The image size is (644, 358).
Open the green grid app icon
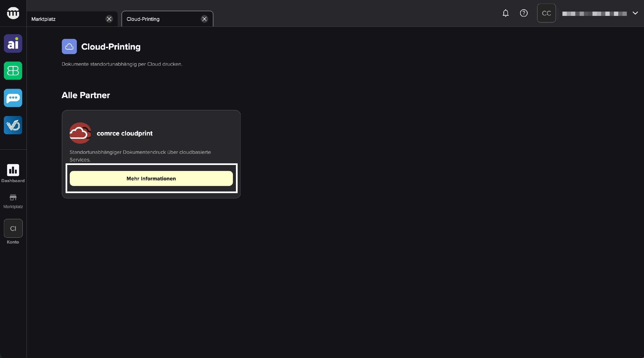(x=13, y=71)
